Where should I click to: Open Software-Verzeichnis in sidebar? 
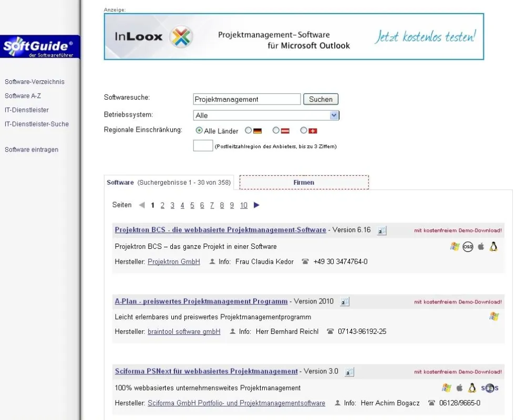[35, 82]
